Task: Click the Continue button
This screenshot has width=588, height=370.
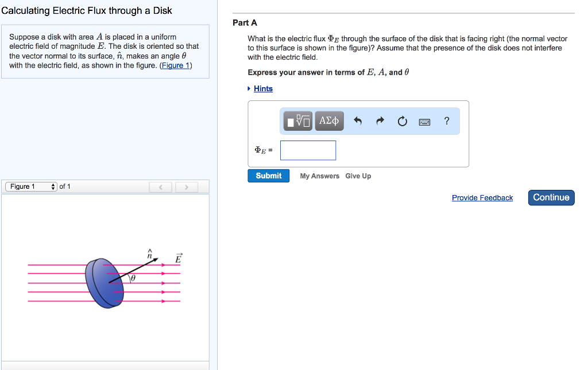Action: point(551,197)
